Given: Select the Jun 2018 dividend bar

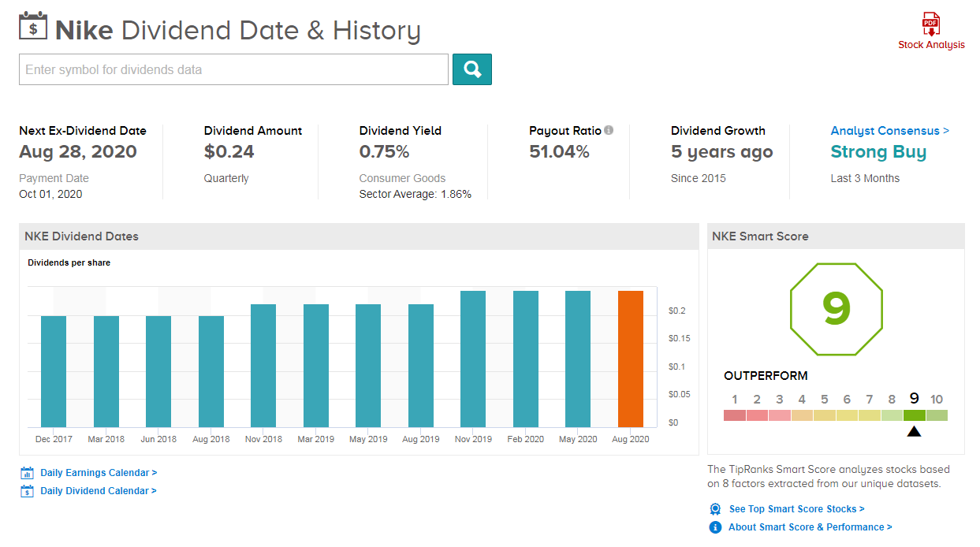Looking at the screenshot, I should click(158, 372).
